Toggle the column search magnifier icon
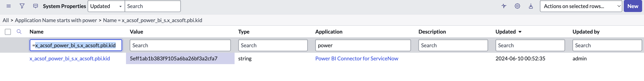 click(19, 32)
